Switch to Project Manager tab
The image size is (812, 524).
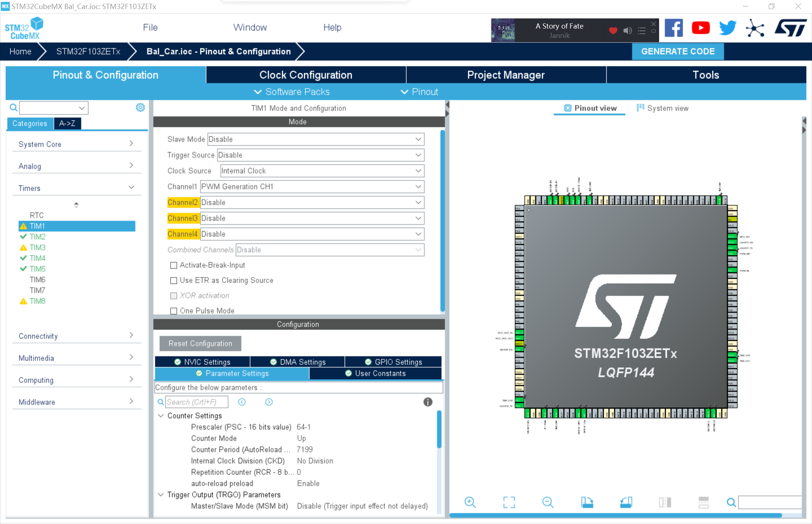[506, 75]
